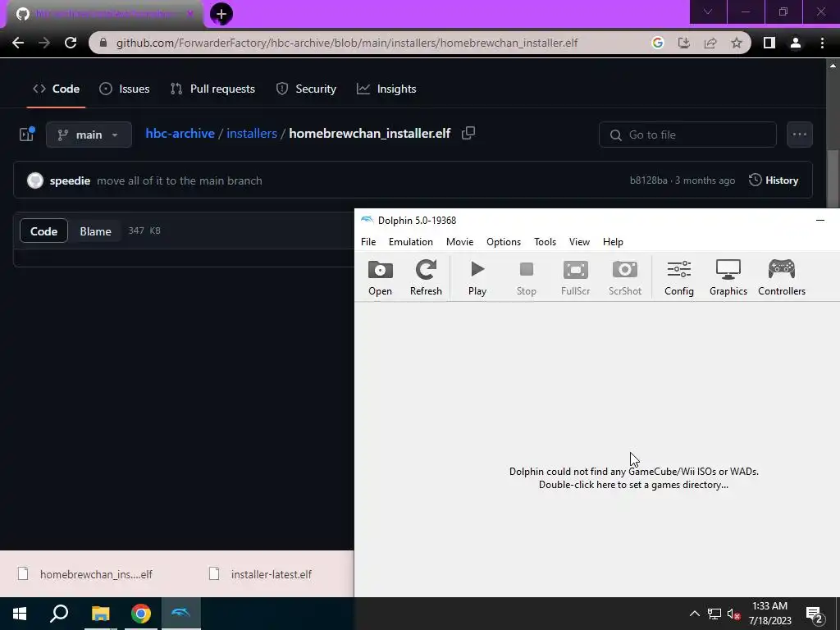
Task: Reload the GitHub page
Action: tap(71, 43)
